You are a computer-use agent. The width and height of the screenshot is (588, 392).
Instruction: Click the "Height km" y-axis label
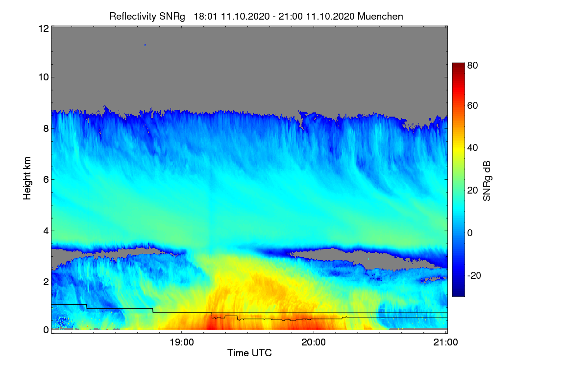coord(27,179)
